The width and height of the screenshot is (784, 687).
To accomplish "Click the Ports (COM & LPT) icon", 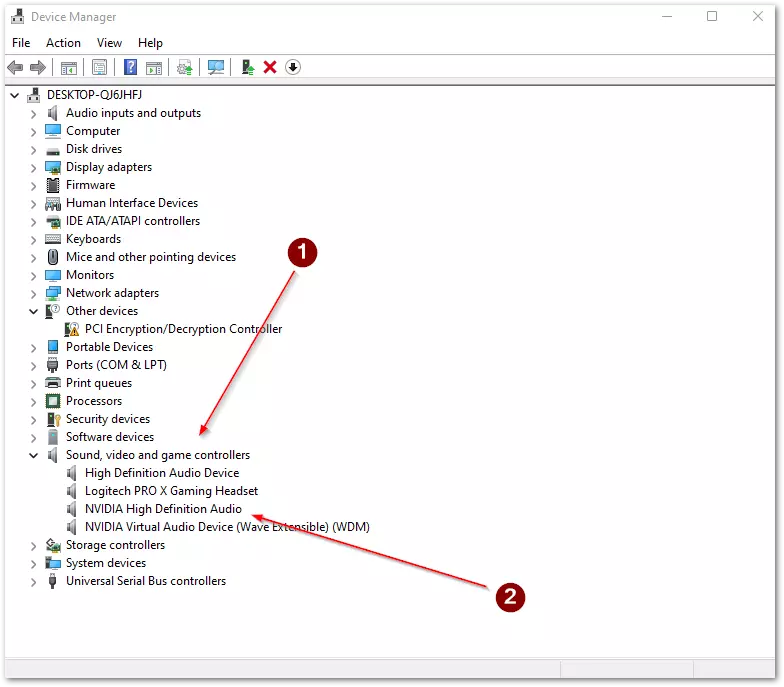I will (x=52, y=365).
